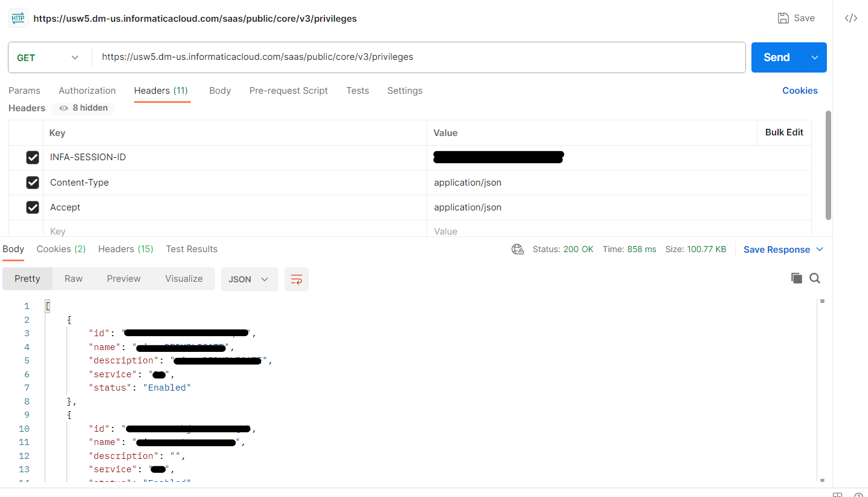Select the Pretty view mode
The height and width of the screenshot is (497, 868).
(x=27, y=279)
